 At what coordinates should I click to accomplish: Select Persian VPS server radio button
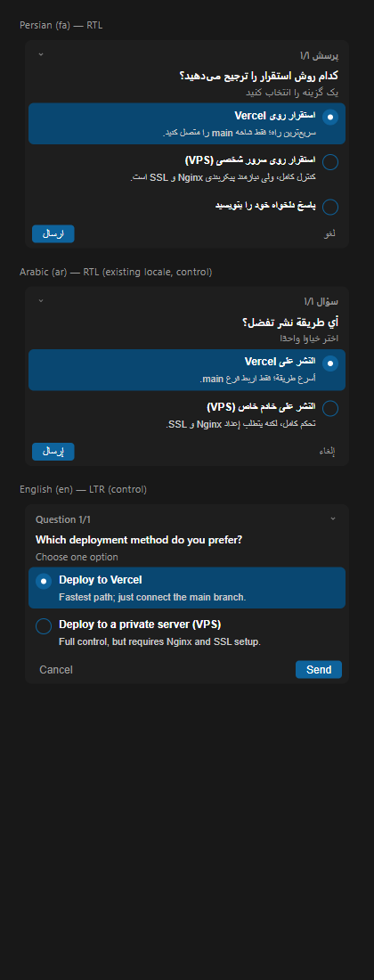[x=330, y=162]
